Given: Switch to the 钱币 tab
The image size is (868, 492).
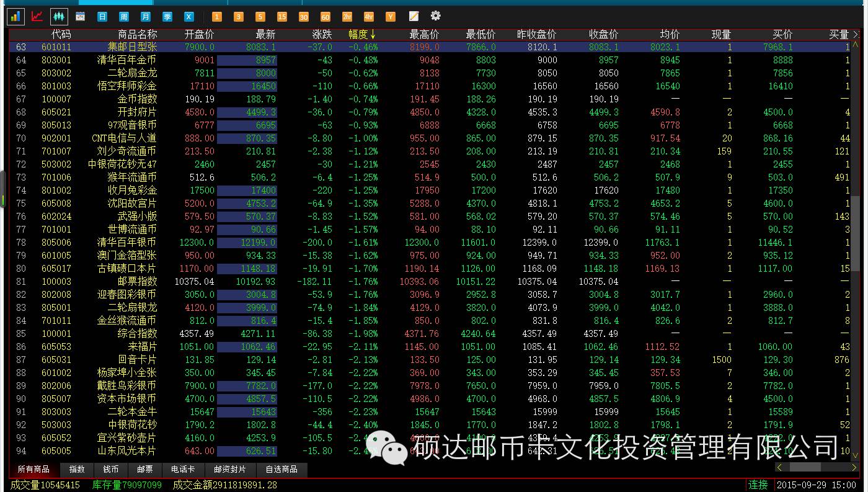Looking at the screenshot, I should coord(111,470).
